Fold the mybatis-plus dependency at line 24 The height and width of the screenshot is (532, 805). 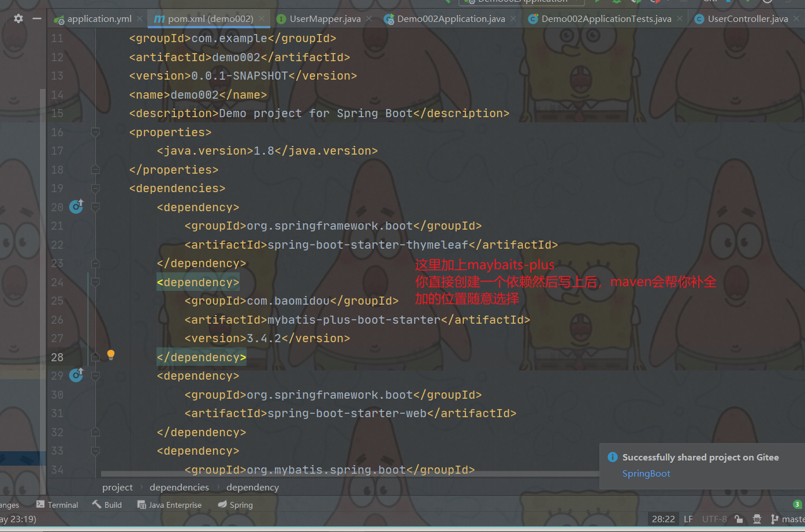coord(96,282)
